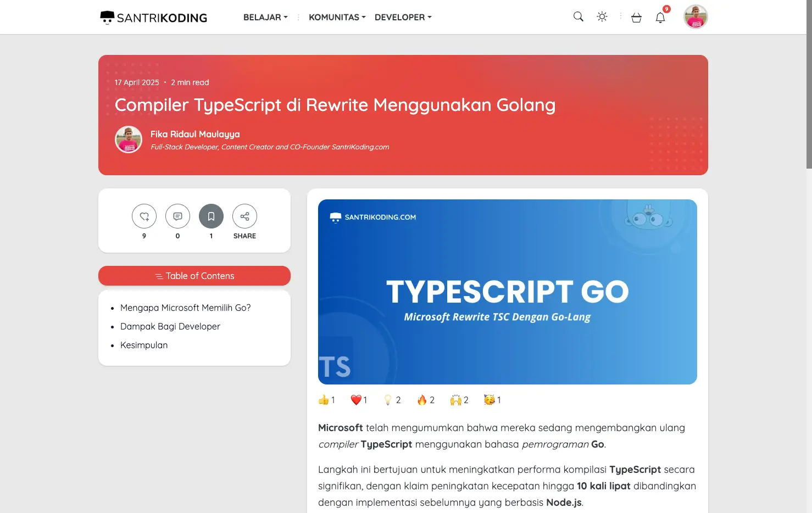
Task: React with party face emoji
Action: (x=489, y=400)
